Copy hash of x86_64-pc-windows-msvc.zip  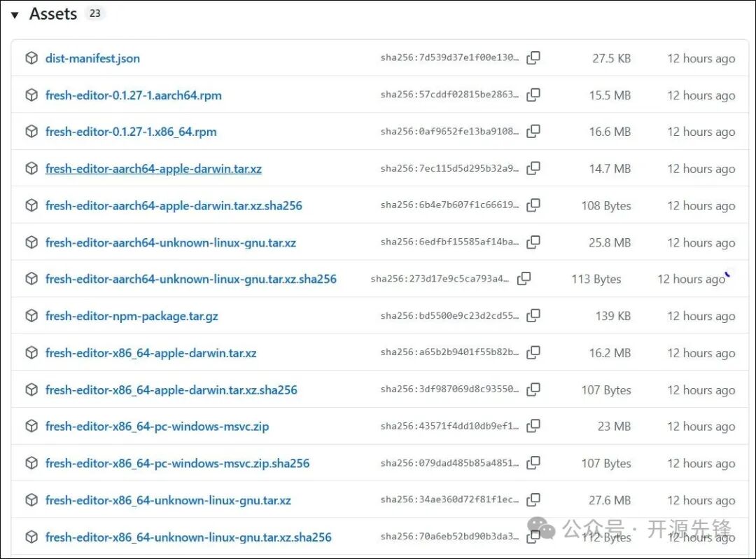click(533, 426)
